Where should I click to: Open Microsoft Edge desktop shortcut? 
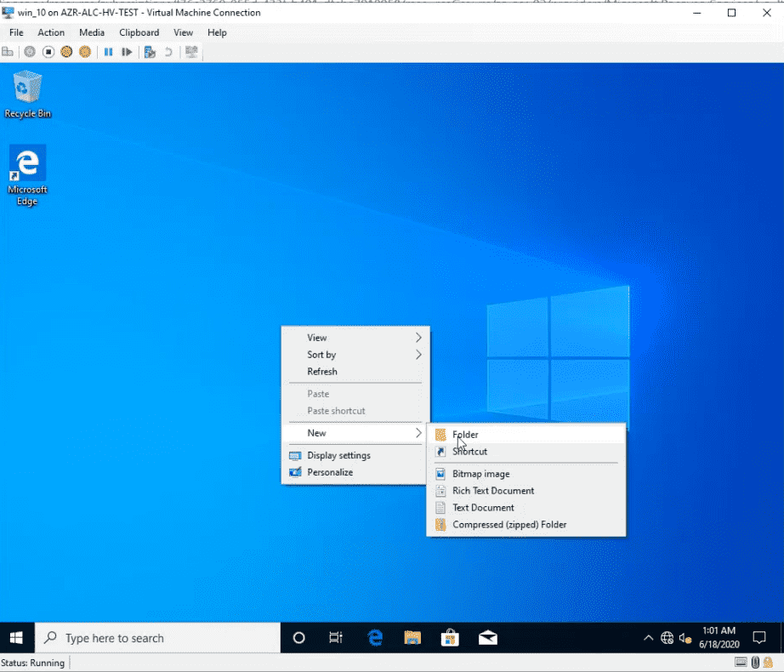[x=27, y=175]
